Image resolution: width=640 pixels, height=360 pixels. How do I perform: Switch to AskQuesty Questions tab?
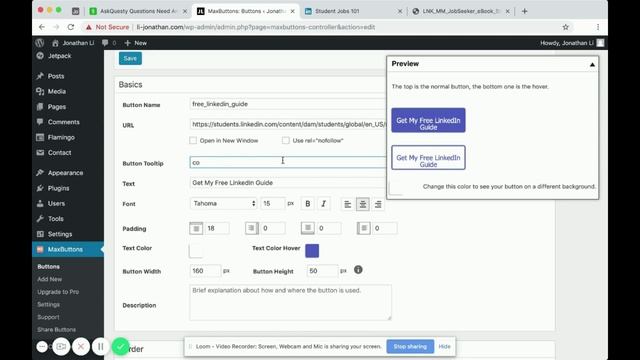[138, 11]
